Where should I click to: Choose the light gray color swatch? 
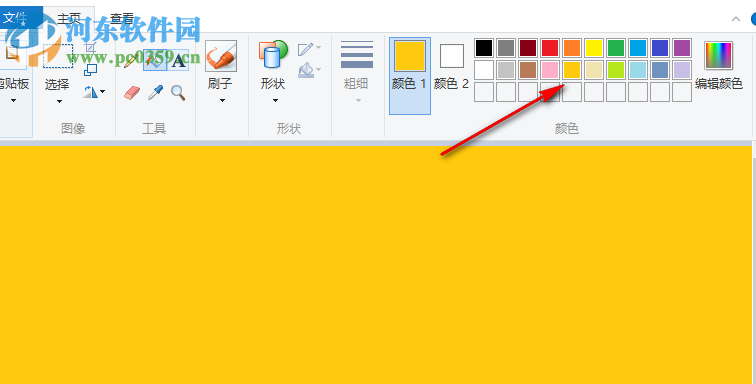[x=506, y=70]
